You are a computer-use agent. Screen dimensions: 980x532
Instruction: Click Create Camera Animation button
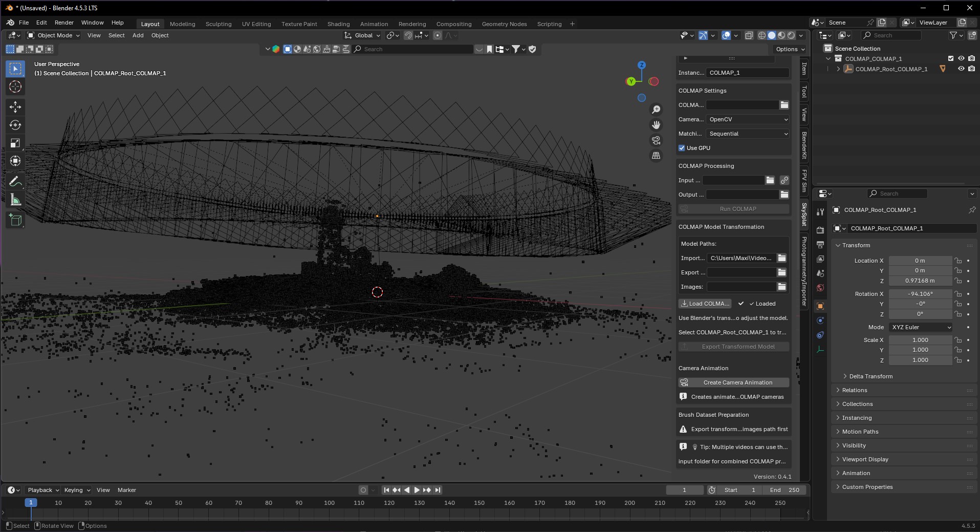pos(734,382)
